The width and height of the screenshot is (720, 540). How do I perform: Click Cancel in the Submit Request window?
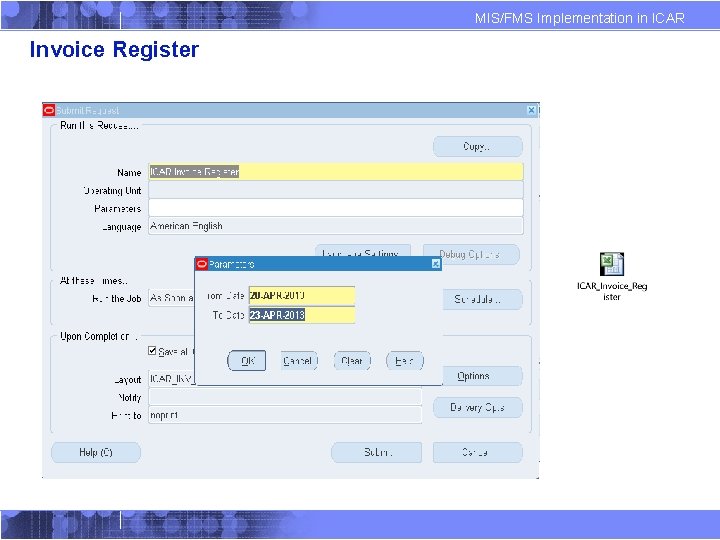tap(478, 452)
